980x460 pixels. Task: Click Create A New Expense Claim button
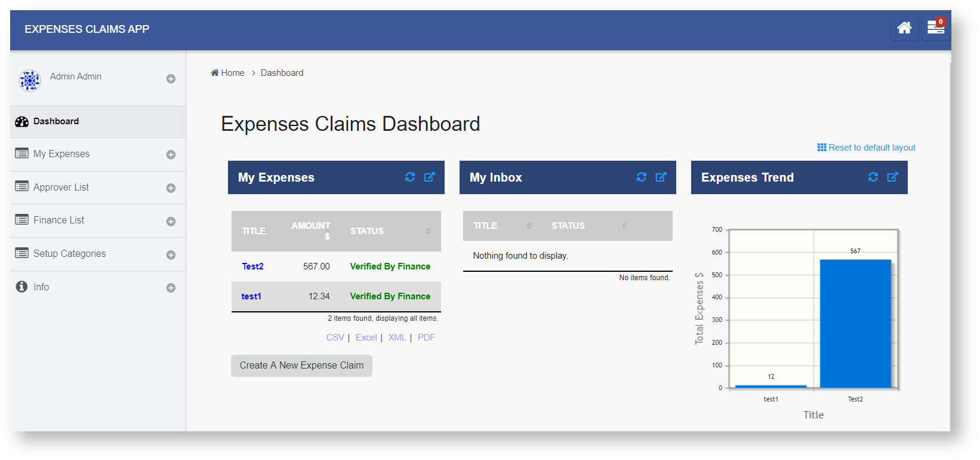301,366
